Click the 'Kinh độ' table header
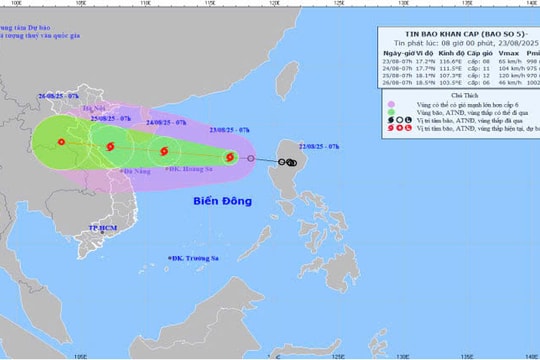540x360 pixels. tap(451, 53)
